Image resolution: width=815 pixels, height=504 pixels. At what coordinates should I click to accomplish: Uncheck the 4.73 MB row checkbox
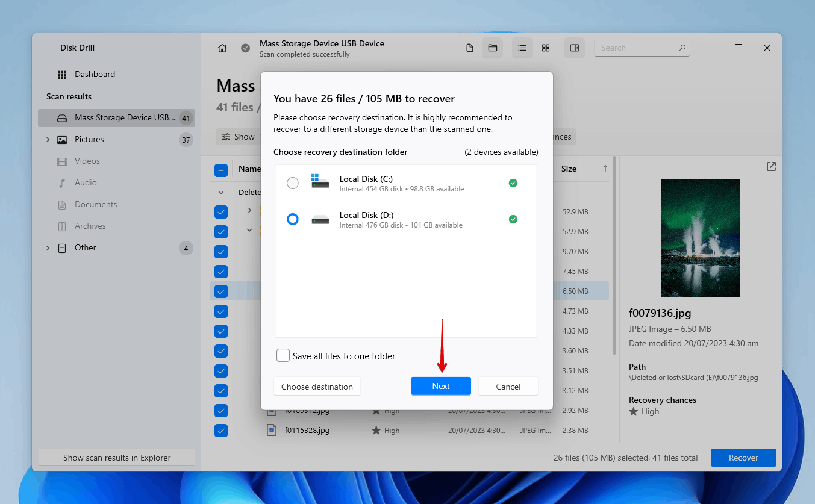click(x=221, y=311)
